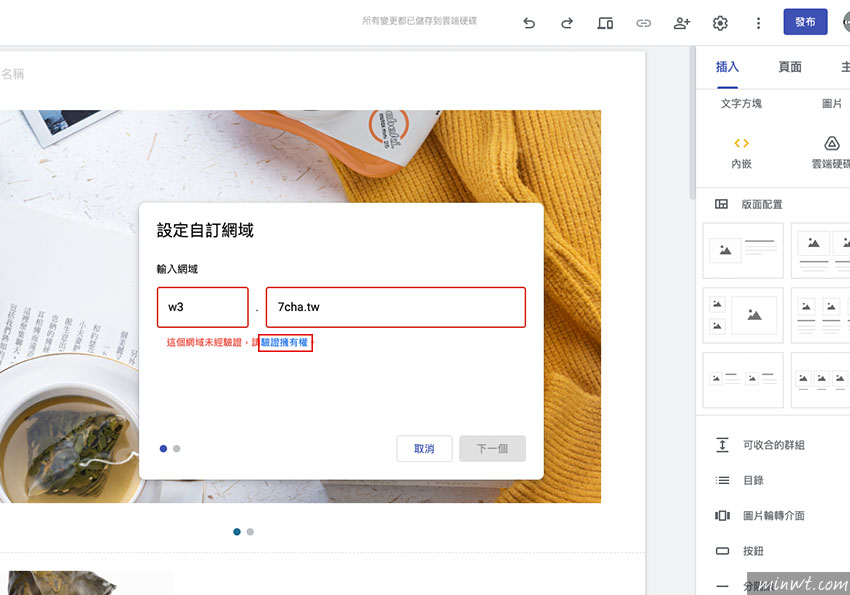
Task: Click the 版面配置 layout section icon
Action: [721, 204]
